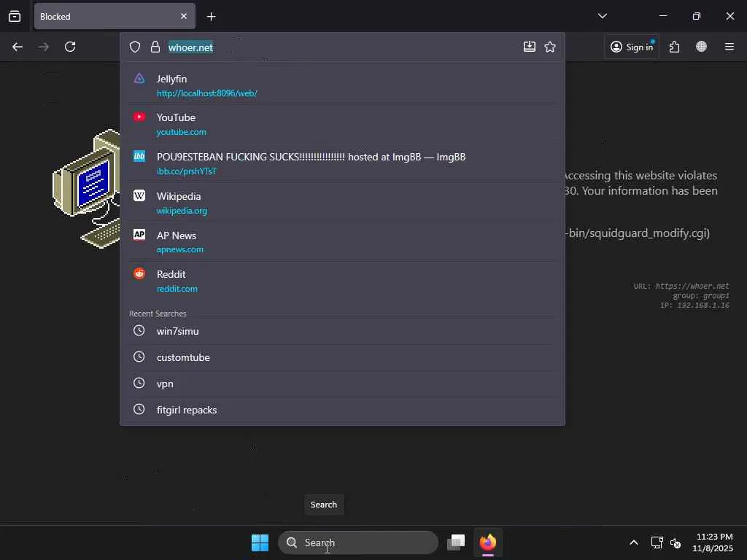747x560 pixels.
Task: Click the retro computer image on blocked page
Action: point(87,189)
